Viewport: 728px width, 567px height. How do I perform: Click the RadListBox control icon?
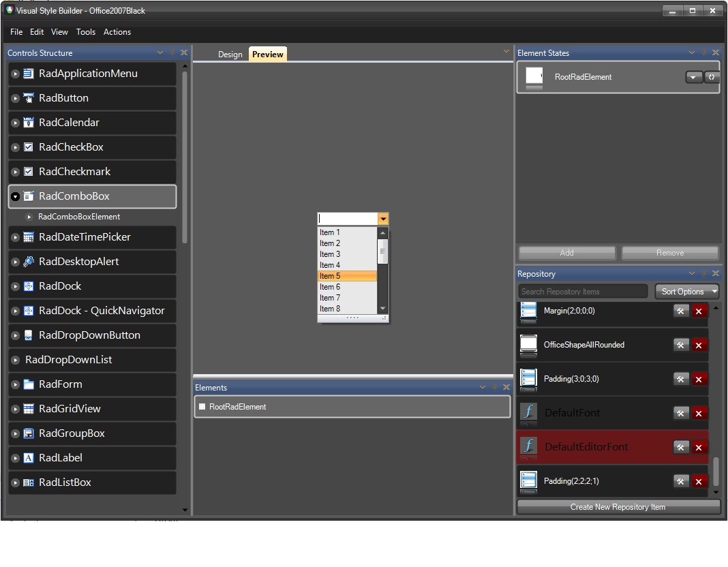(29, 483)
